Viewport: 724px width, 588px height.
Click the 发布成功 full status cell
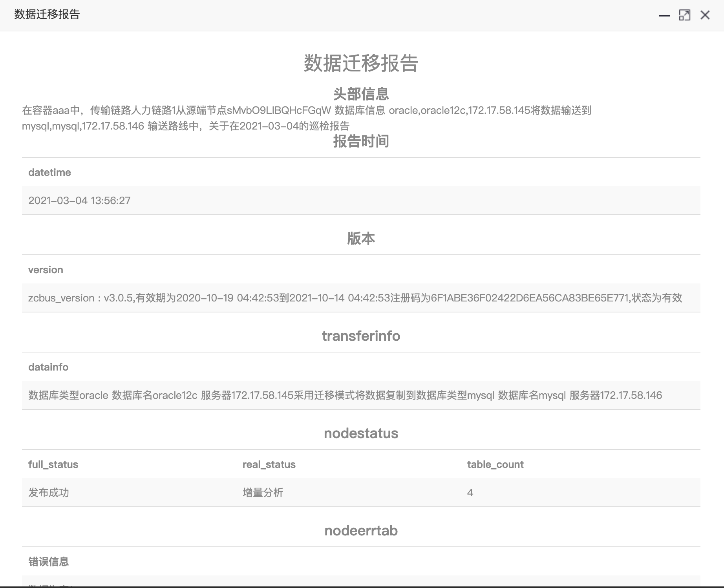tap(49, 493)
